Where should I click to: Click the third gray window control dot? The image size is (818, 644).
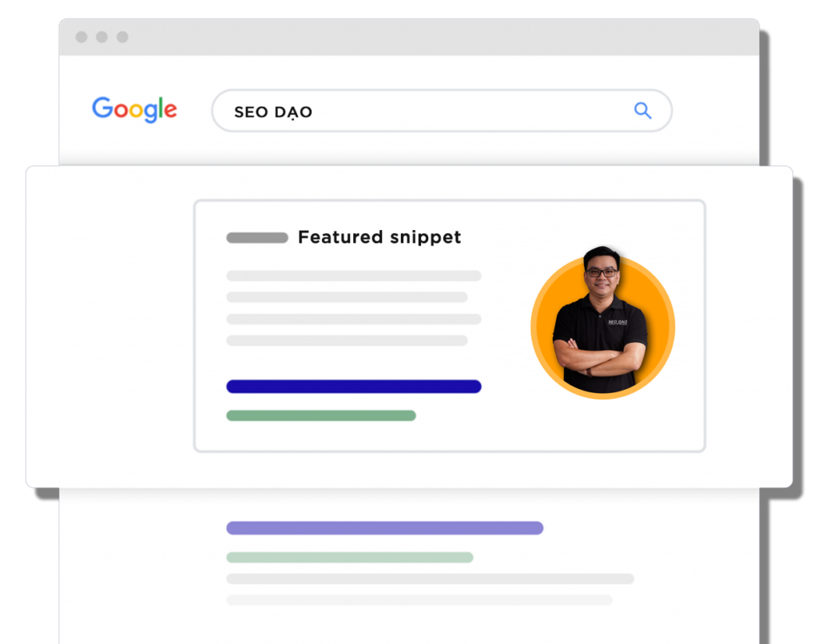(x=122, y=37)
